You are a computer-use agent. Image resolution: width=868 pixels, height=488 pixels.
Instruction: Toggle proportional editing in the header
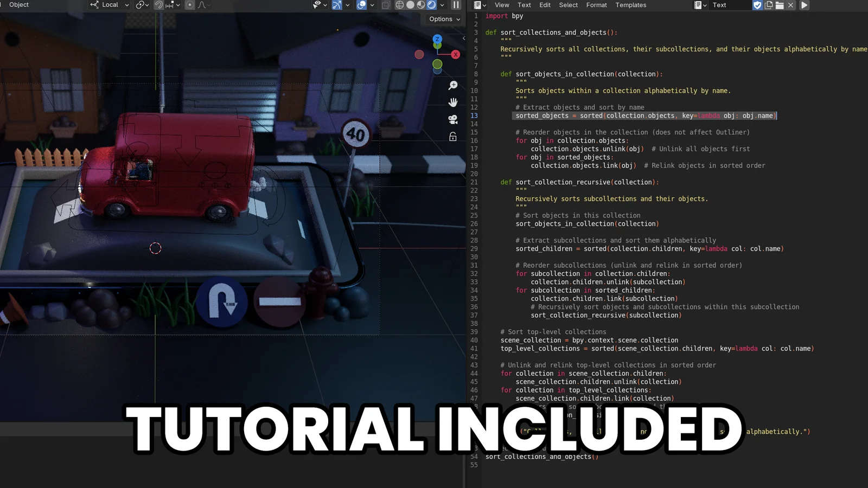click(x=189, y=5)
